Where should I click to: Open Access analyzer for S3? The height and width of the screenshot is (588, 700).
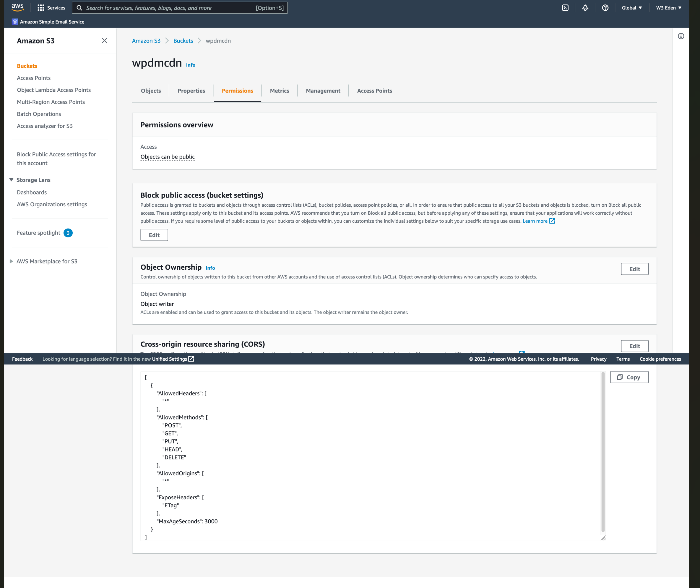click(x=45, y=126)
